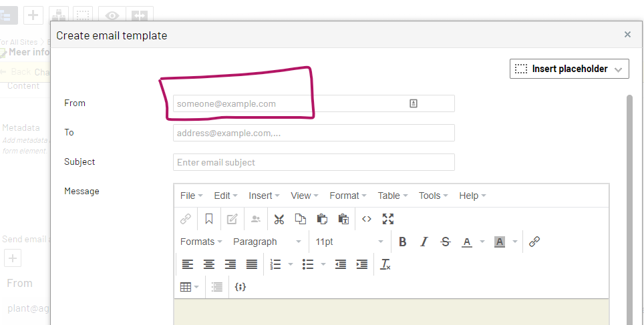Open the Paragraph block format dropdown
This screenshot has width=644, height=325.
point(267,242)
